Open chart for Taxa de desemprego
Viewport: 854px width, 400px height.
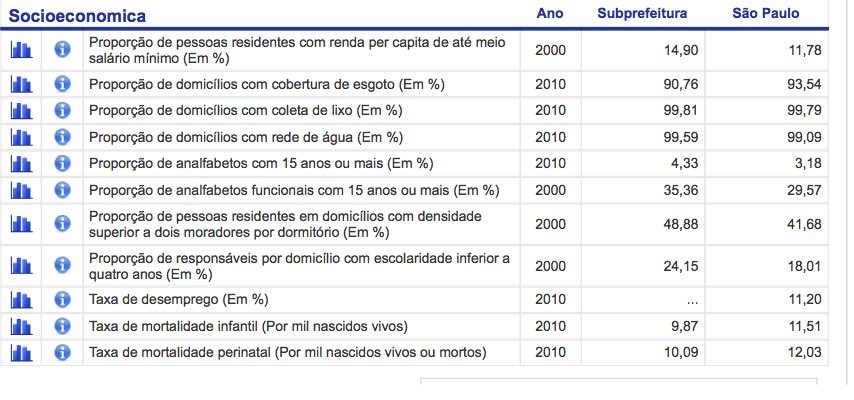coord(21,300)
